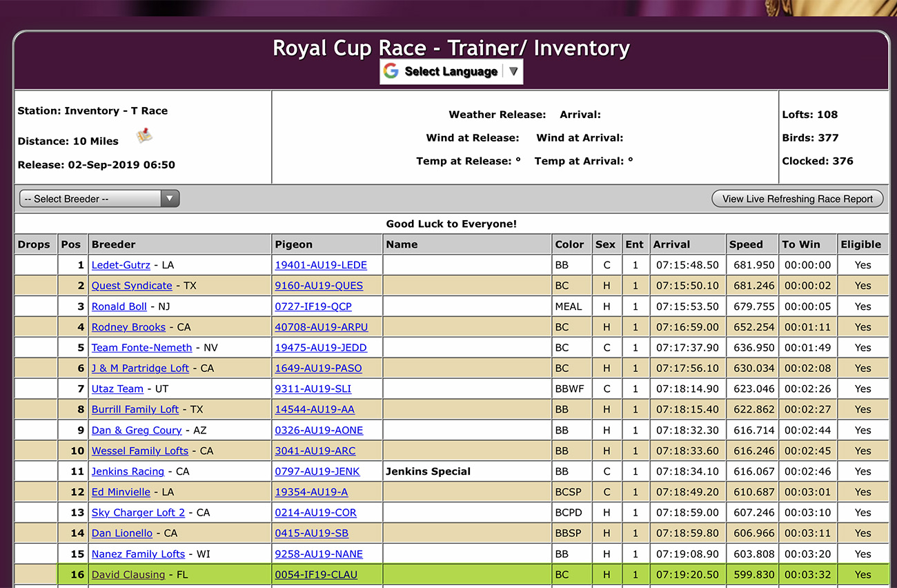Click the map icon beside Distance
The height and width of the screenshot is (588, 897).
click(x=144, y=135)
